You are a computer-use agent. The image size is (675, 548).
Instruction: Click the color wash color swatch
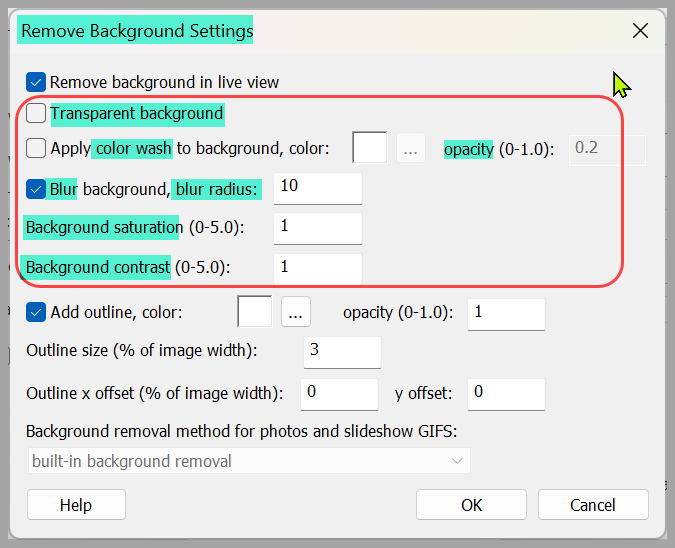[370, 148]
